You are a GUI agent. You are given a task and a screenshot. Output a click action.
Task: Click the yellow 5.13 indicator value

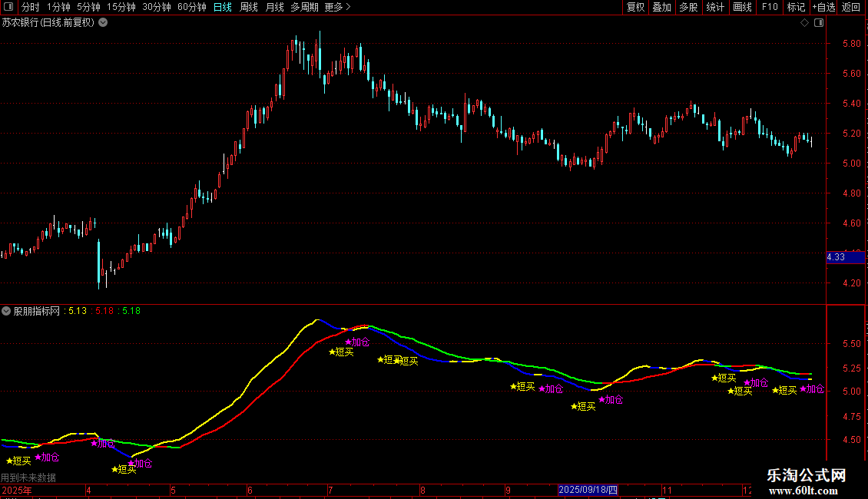78,311
